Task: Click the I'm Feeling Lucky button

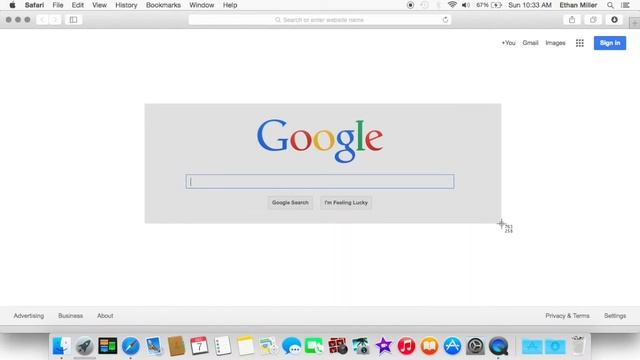Action: point(346,202)
